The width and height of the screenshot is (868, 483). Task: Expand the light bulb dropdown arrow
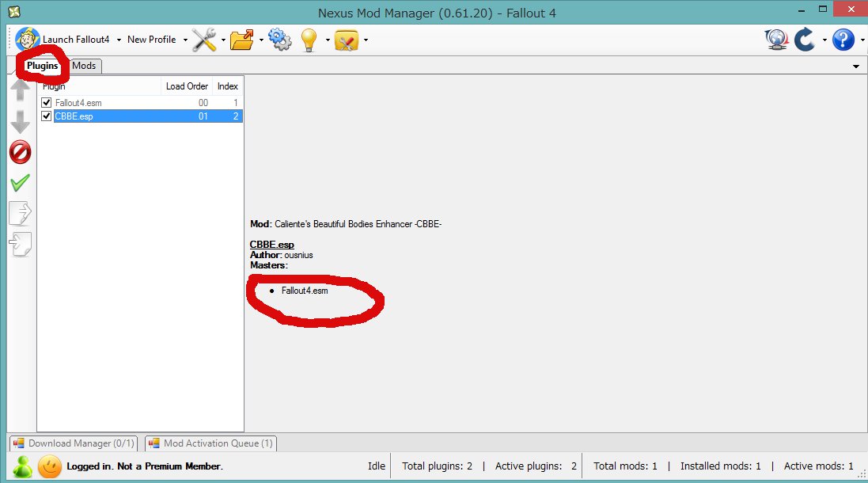[327, 40]
